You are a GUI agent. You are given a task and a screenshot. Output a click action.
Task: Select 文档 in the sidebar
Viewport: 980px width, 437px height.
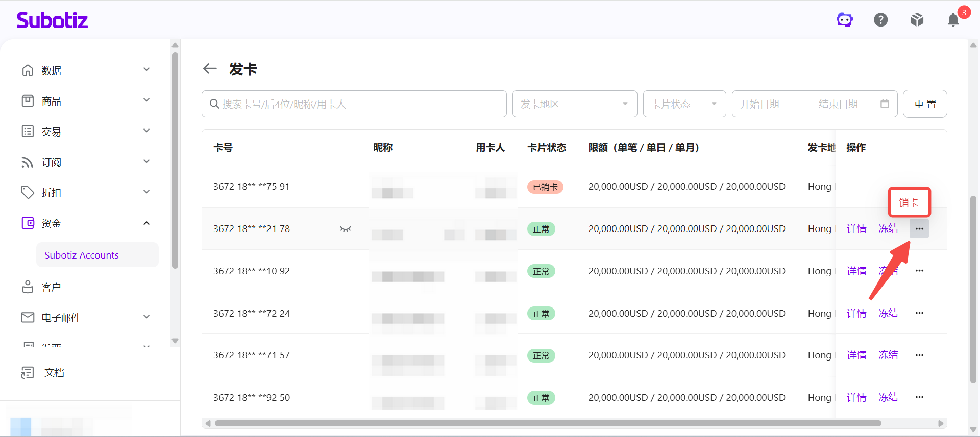(54, 373)
